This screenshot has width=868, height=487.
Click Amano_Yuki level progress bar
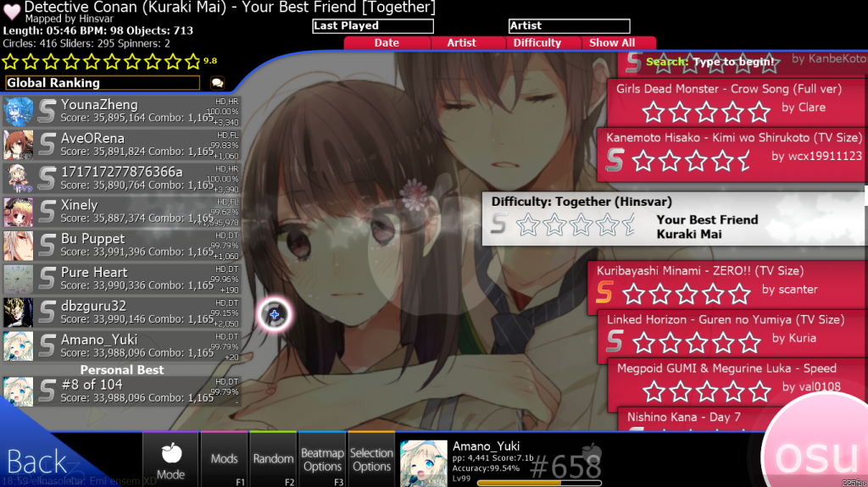tap(539, 483)
